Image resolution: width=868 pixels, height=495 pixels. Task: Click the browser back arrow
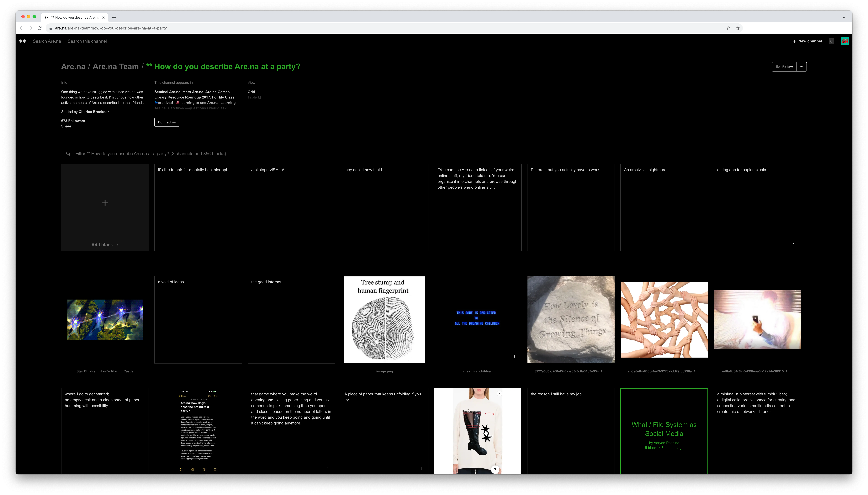click(x=22, y=28)
